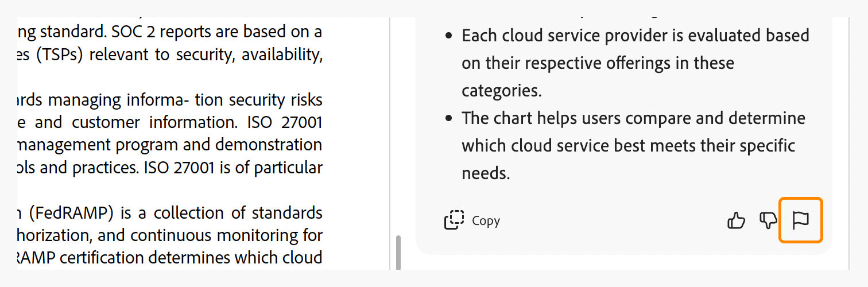
Task: Click the document pane scrollbar thumb
Action: click(397, 252)
